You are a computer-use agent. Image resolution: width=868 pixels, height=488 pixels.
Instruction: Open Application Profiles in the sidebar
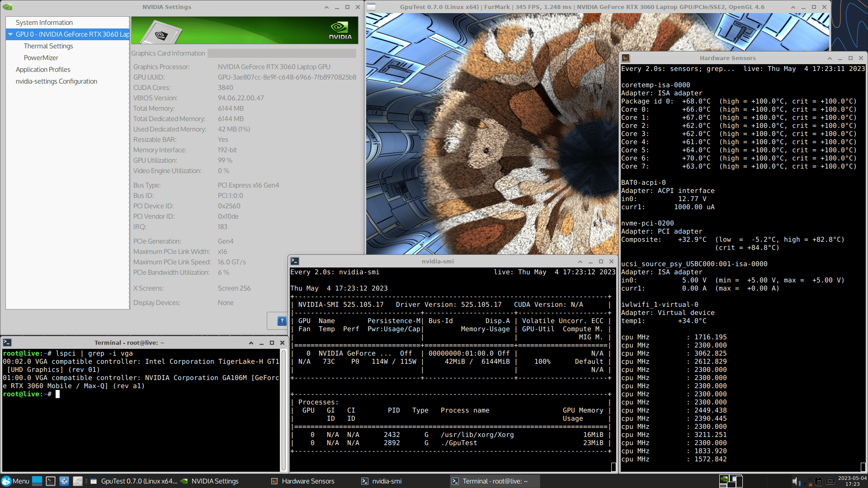(x=43, y=70)
